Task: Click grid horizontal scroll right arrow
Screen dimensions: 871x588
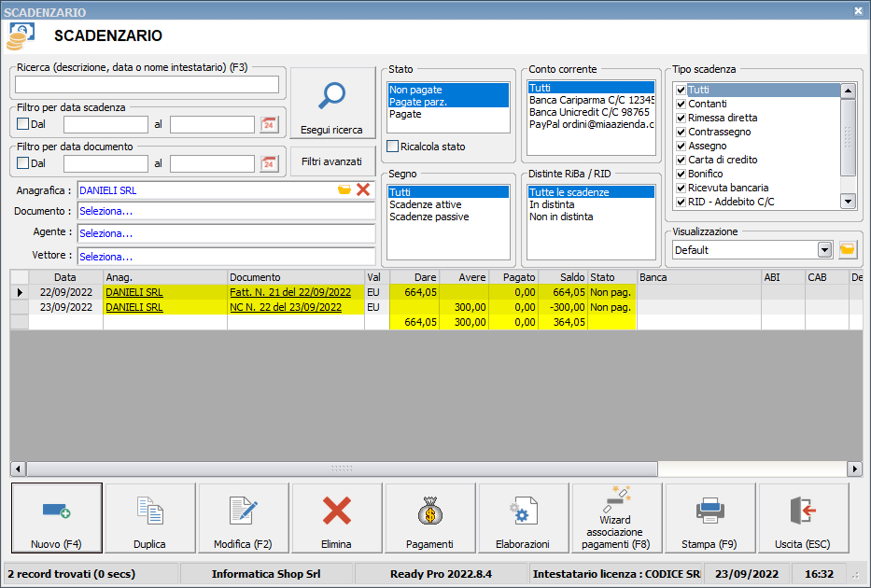Action: click(854, 469)
